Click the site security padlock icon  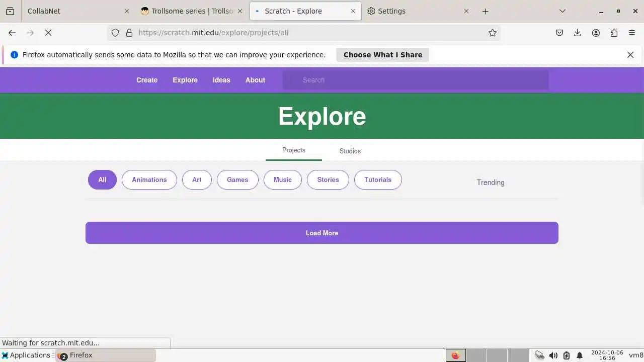[129, 33]
